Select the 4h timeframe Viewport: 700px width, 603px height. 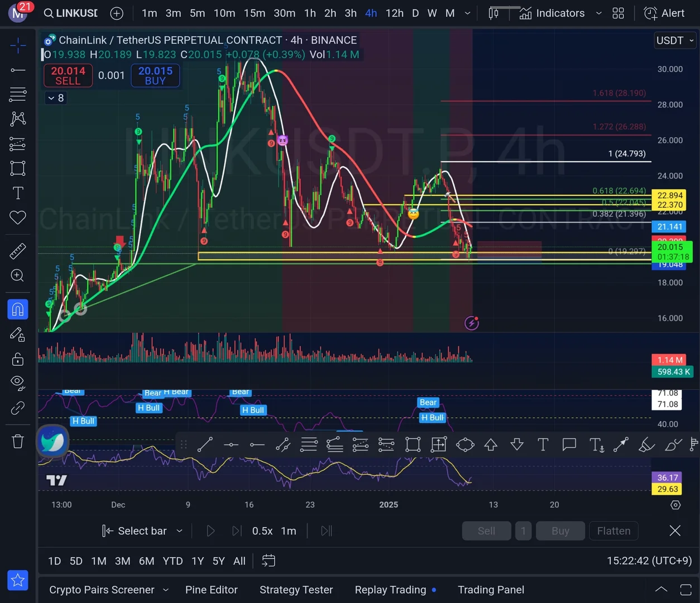click(x=371, y=13)
